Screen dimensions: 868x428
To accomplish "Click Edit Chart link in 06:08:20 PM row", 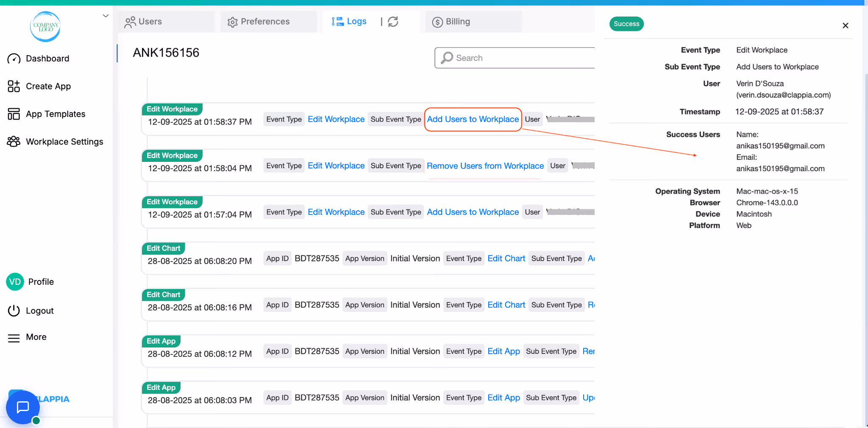I will tap(506, 258).
